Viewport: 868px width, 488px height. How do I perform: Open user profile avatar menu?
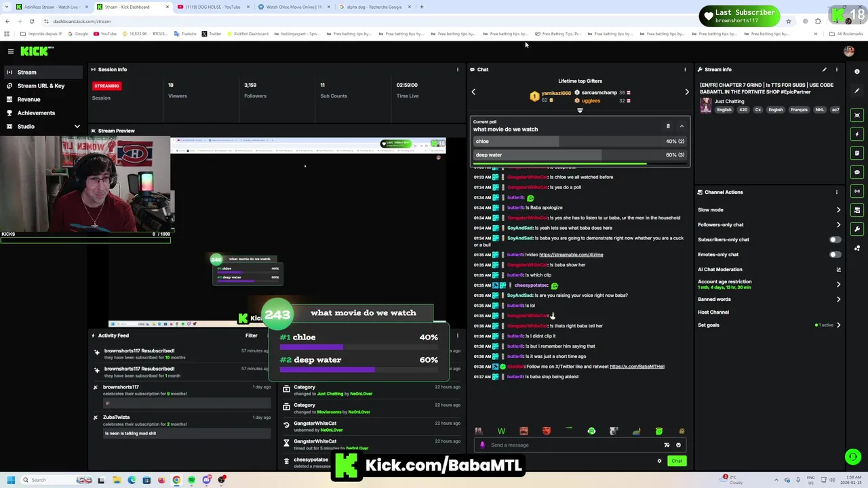849,51
